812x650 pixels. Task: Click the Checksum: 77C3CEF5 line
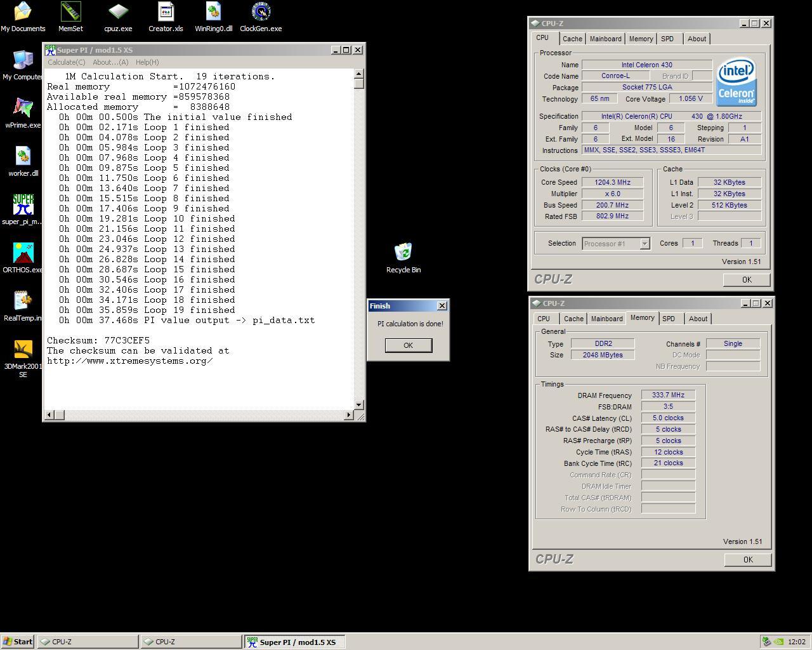pos(98,341)
